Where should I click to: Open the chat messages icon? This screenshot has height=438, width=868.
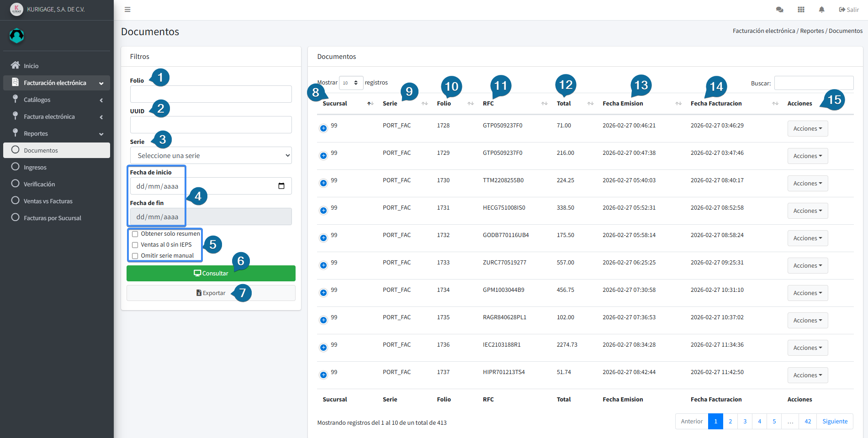(779, 10)
